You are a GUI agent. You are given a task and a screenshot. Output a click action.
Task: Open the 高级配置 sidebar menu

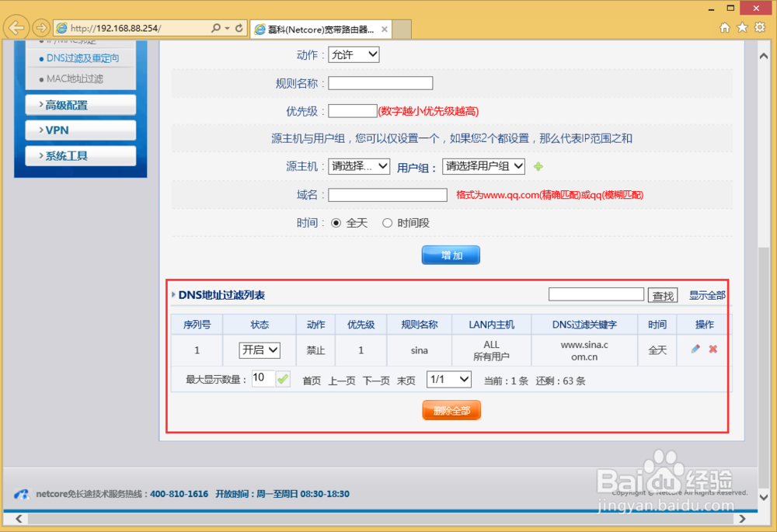click(80, 104)
